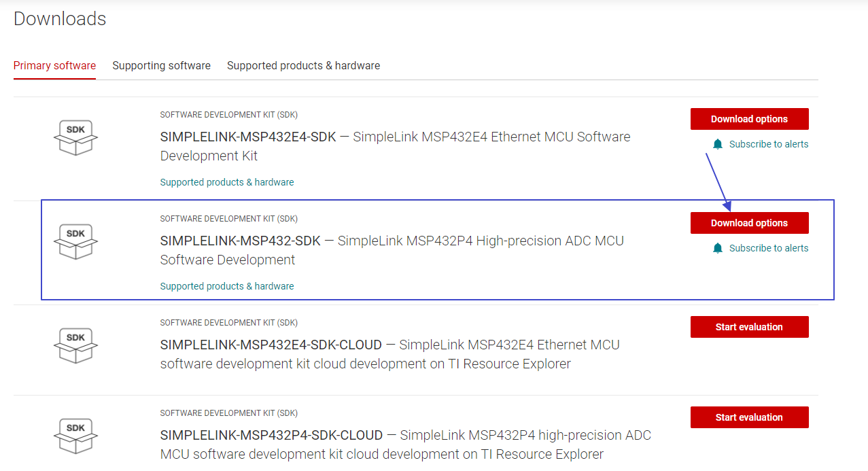Switch to the Supporting software tab

pyautogui.click(x=161, y=66)
